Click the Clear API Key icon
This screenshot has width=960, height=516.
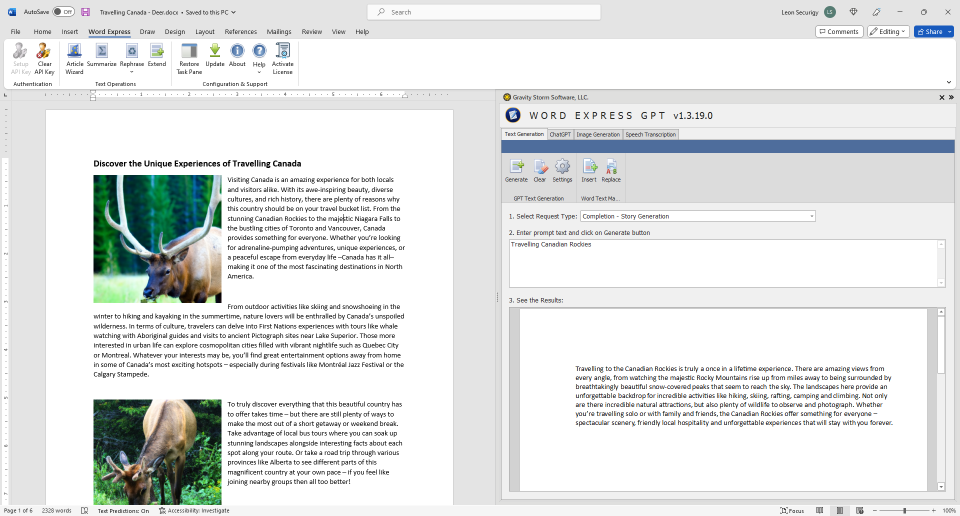coord(44,51)
